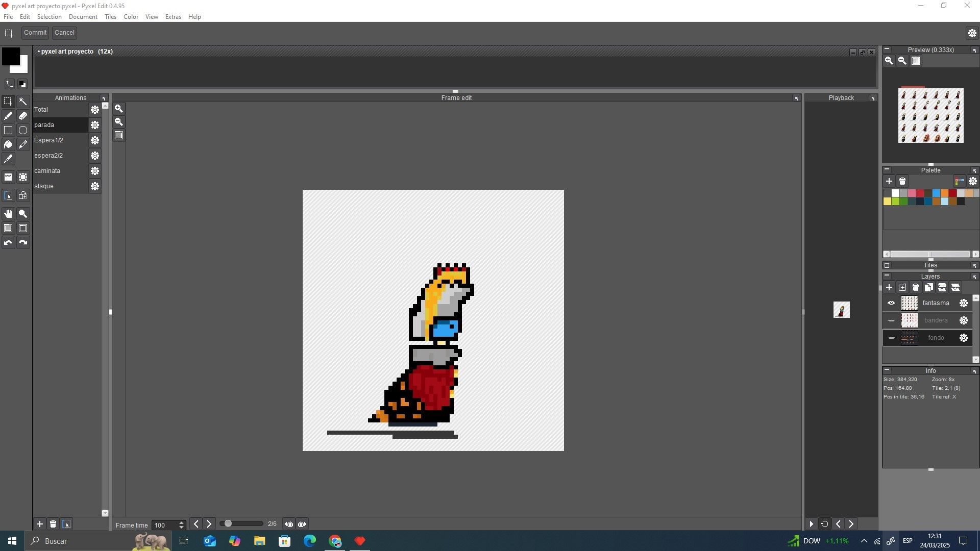
Task: Add a new color to the Palette
Action: tap(889, 182)
